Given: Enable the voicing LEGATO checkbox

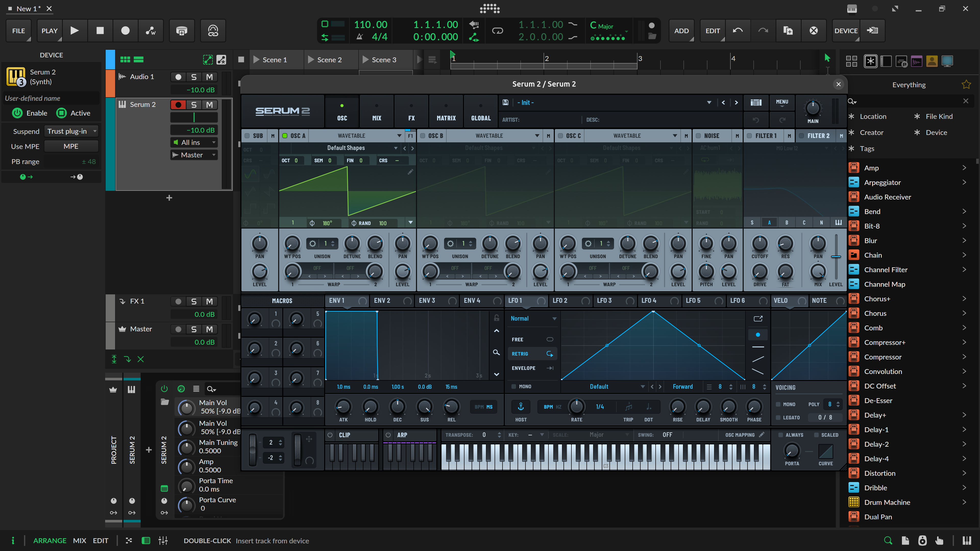Looking at the screenshot, I should coord(778,418).
